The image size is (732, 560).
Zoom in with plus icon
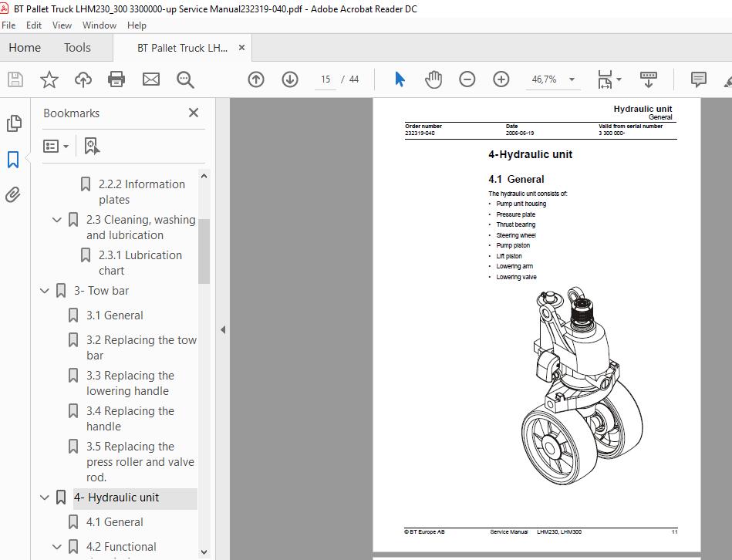click(x=501, y=79)
